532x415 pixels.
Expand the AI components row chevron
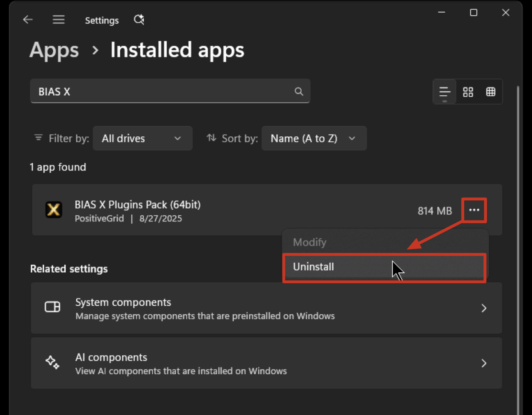coord(484,363)
